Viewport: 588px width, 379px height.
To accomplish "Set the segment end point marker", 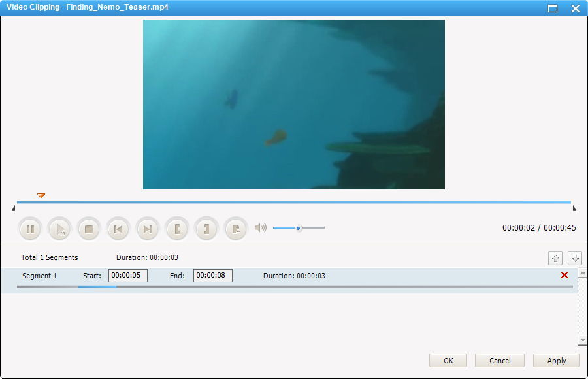I will [206, 229].
